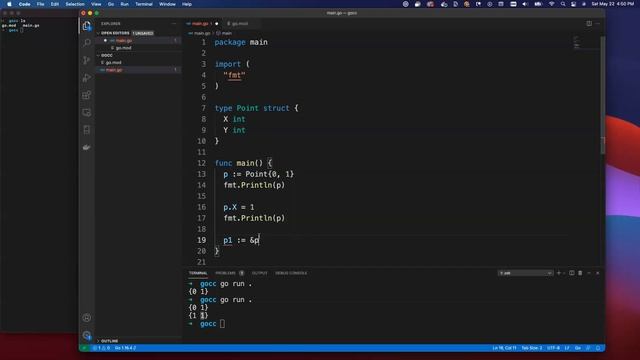The width and height of the screenshot is (640, 360).
Task: Open the editor More Actions ellipsis
Action: click(598, 24)
